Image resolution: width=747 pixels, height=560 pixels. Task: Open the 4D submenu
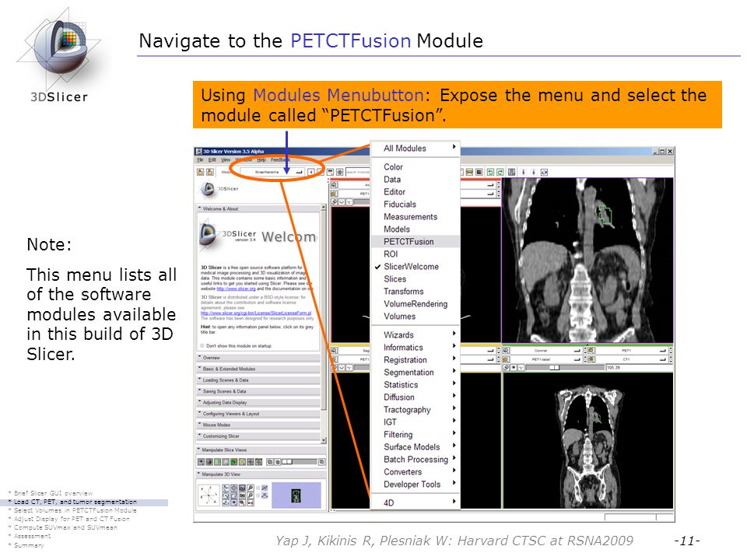(x=415, y=503)
